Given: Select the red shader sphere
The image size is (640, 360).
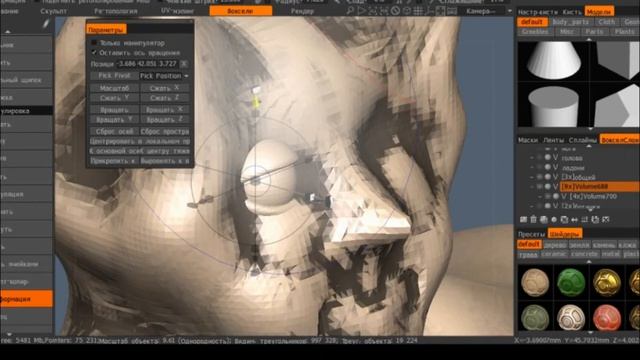Looking at the screenshot, I should click(x=607, y=317).
